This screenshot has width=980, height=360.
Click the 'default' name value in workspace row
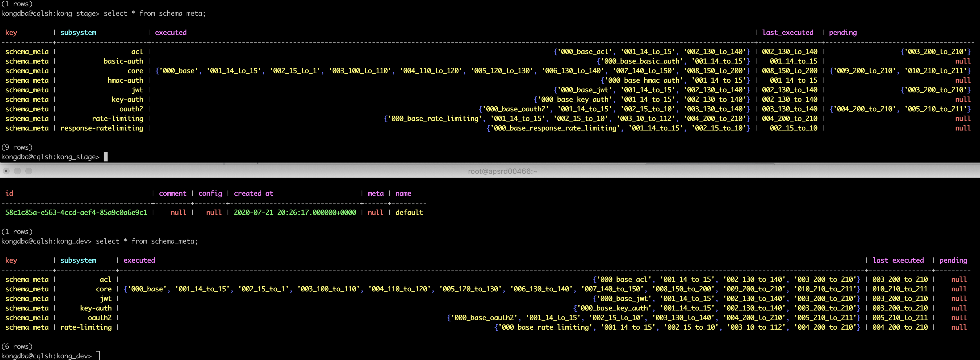tap(409, 213)
